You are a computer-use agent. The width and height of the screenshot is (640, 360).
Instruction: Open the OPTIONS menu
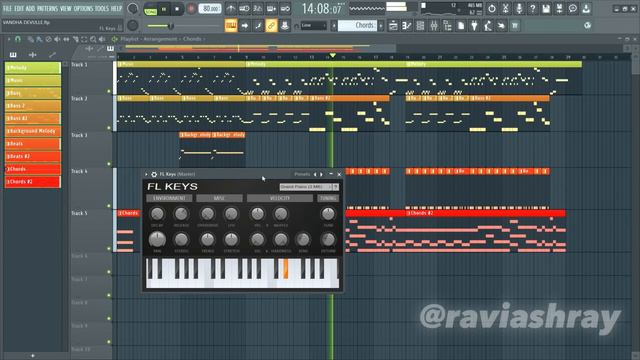pyautogui.click(x=83, y=8)
